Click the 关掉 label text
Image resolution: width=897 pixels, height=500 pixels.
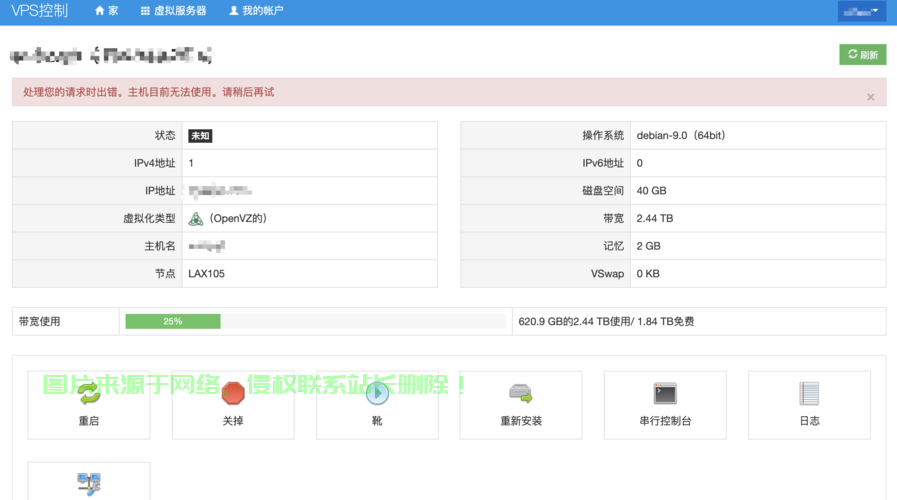tap(233, 421)
